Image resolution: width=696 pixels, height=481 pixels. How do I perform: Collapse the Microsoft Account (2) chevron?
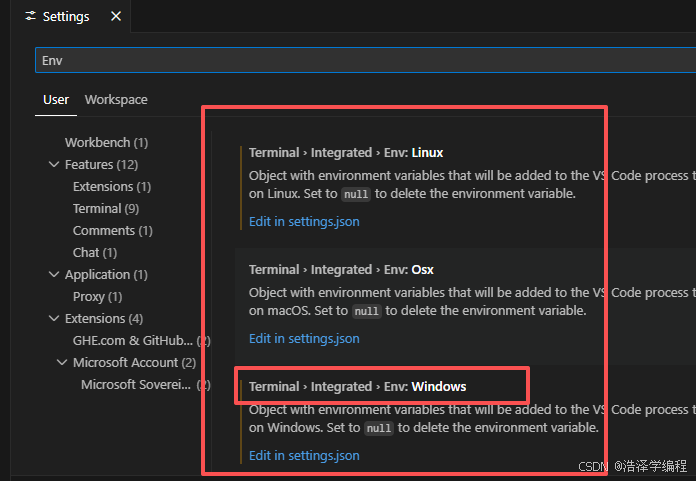click(x=62, y=363)
